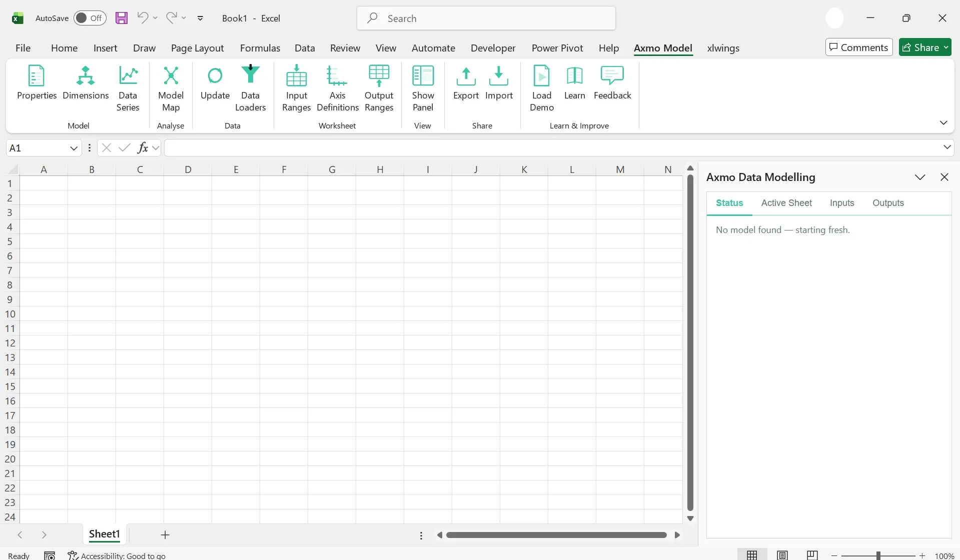Select the Inputs pane tab
Screen dimensions: 960x560
pos(842,203)
